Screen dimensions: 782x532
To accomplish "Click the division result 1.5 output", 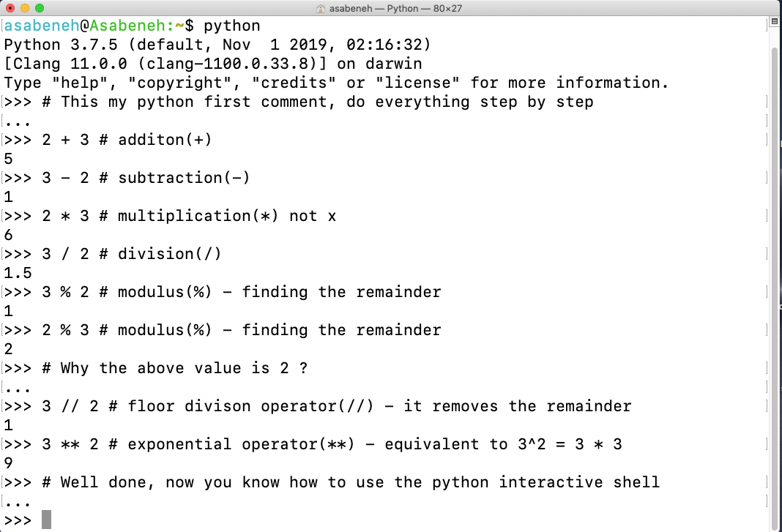I will [13, 273].
